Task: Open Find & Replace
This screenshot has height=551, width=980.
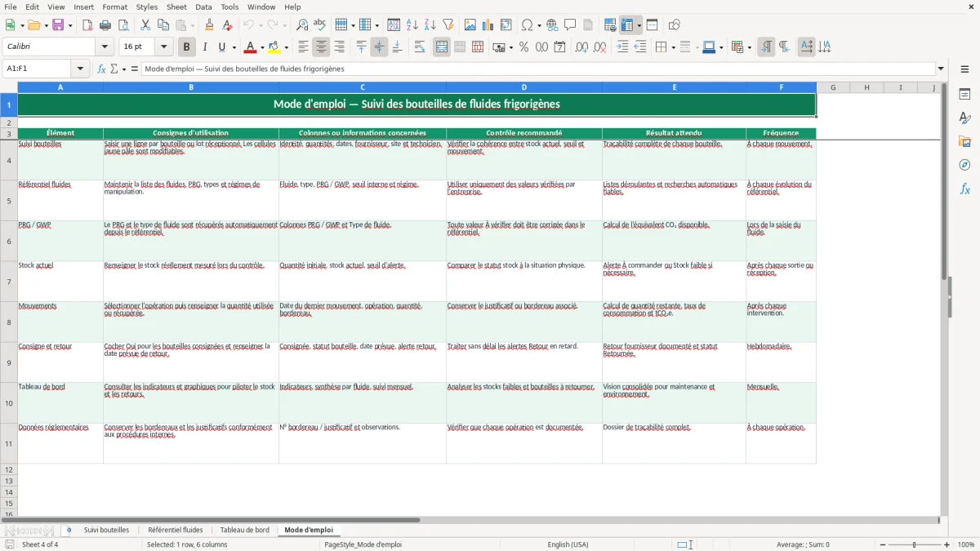Action: pyautogui.click(x=302, y=25)
